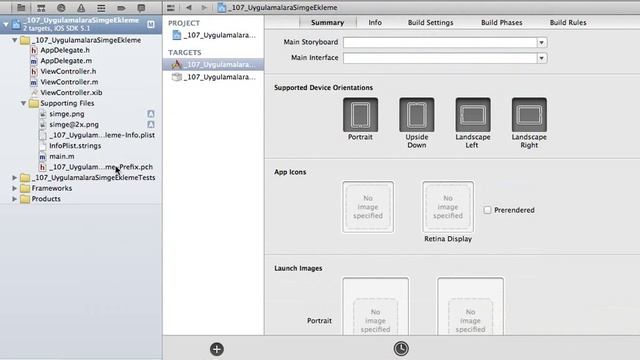Open the Issue navigator warning icon
Image resolution: width=640 pixels, height=360 pixels.
pos(81,7)
